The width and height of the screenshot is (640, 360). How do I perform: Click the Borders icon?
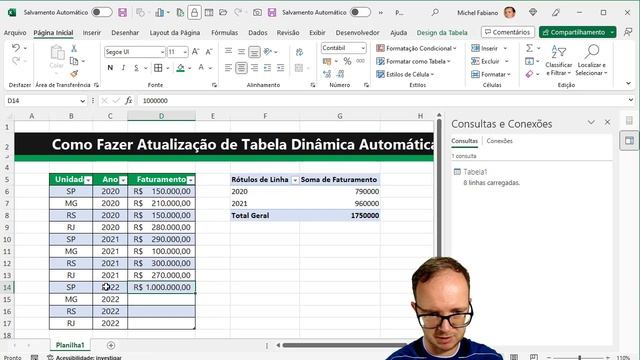point(158,68)
